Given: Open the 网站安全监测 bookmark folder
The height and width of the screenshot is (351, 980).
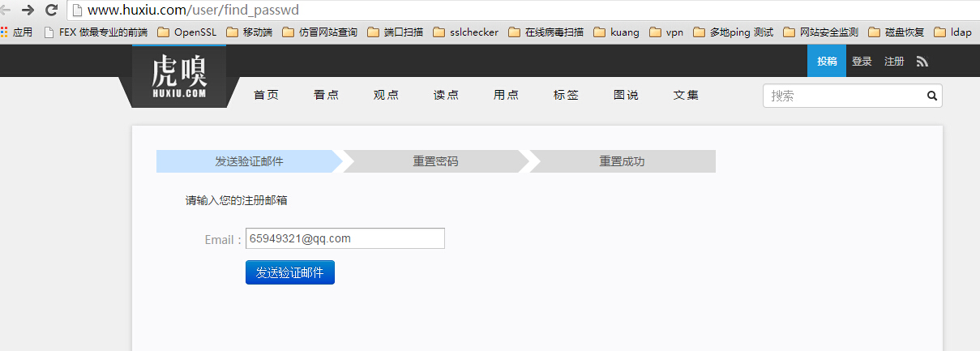Looking at the screenshot, I should pyautogui.click(x=820, y=32).
